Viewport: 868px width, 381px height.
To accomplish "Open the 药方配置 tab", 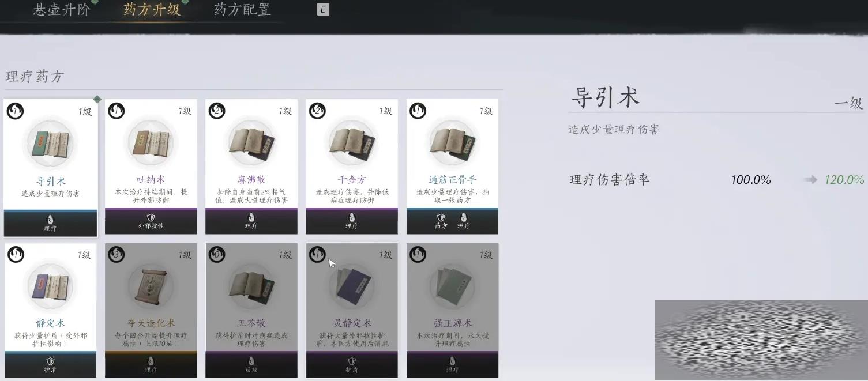I will coord(242,10).
